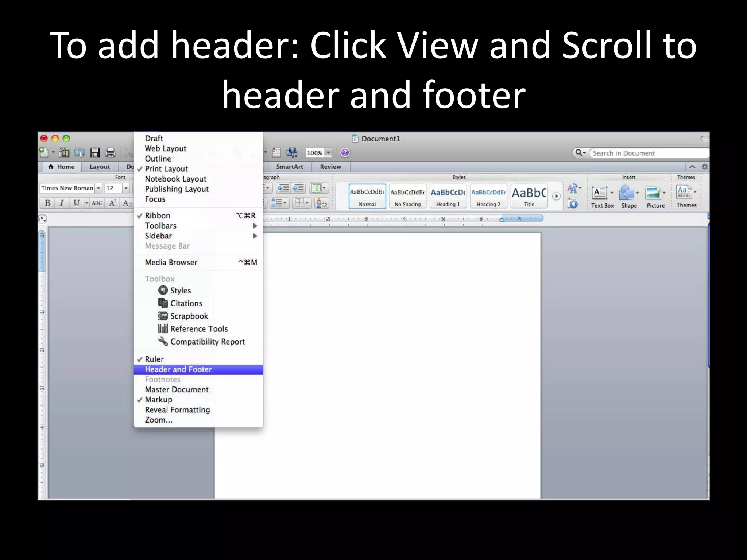Image resolution: width=747 pixels, height=560 pixels.
Task: Open Zoom... from the View menu
Action: click(x=198, y=420)
